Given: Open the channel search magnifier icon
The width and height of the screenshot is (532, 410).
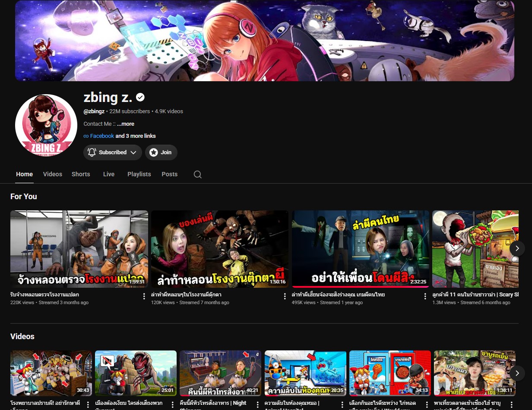Looking at the screenshot, I should pyautogui.click(x=197, y=175).
